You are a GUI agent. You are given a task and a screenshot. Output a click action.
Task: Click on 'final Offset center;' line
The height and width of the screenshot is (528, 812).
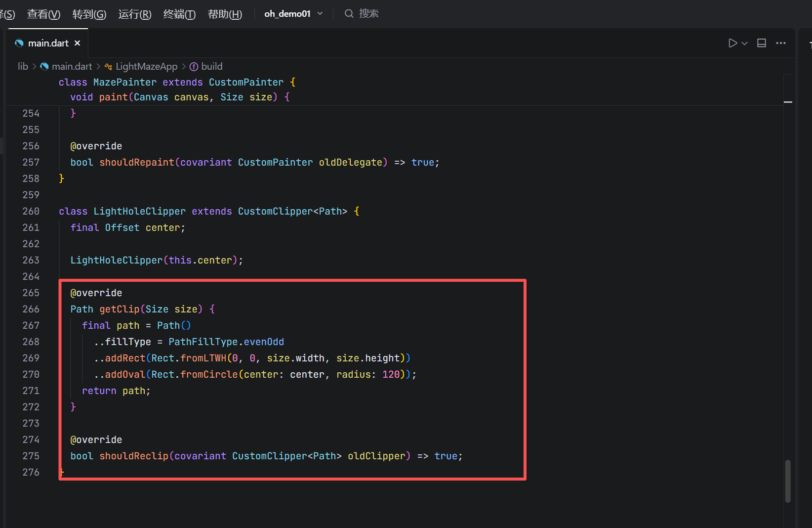click(x=127, y=227)
